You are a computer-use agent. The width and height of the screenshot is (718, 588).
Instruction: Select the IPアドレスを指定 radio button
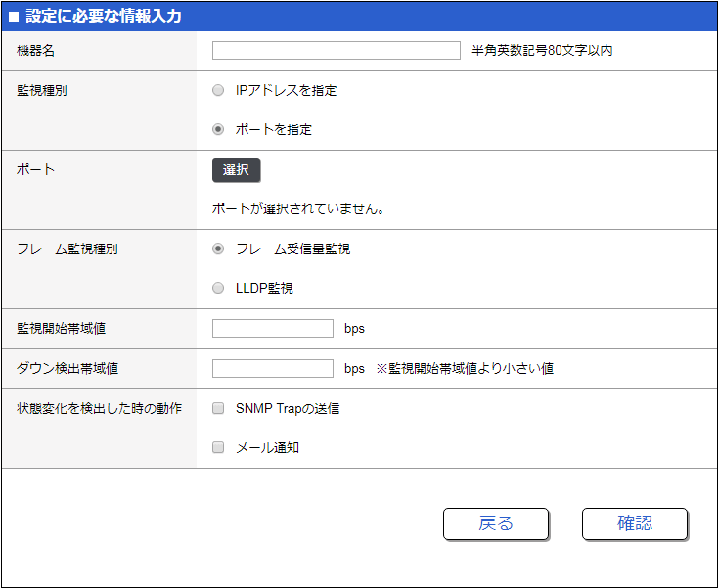click(218, 91)
